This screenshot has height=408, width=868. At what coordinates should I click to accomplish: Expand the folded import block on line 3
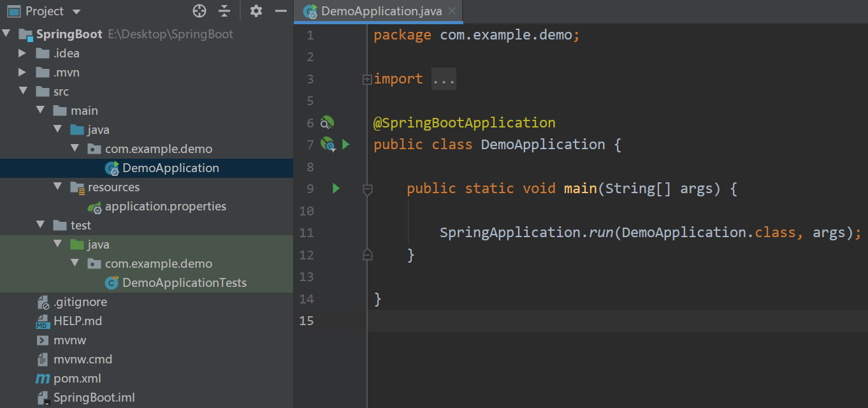coord(367,80)
